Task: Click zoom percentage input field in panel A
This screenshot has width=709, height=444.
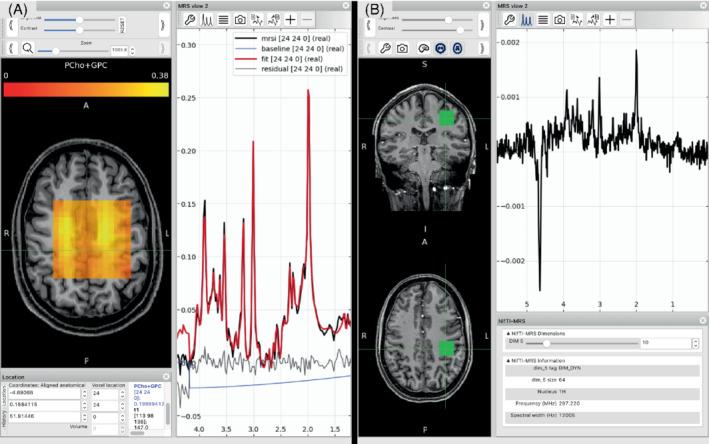Action: pyautogui.click(x=120, y=51)
